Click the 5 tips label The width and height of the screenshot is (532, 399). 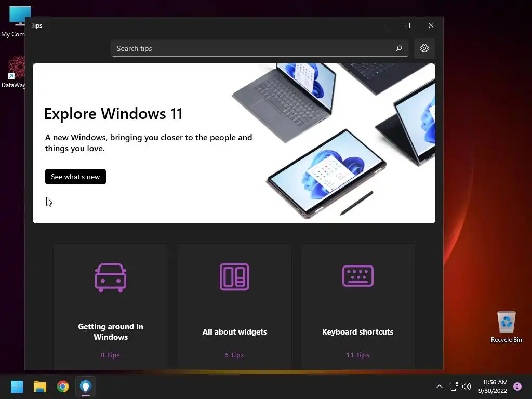234,355
